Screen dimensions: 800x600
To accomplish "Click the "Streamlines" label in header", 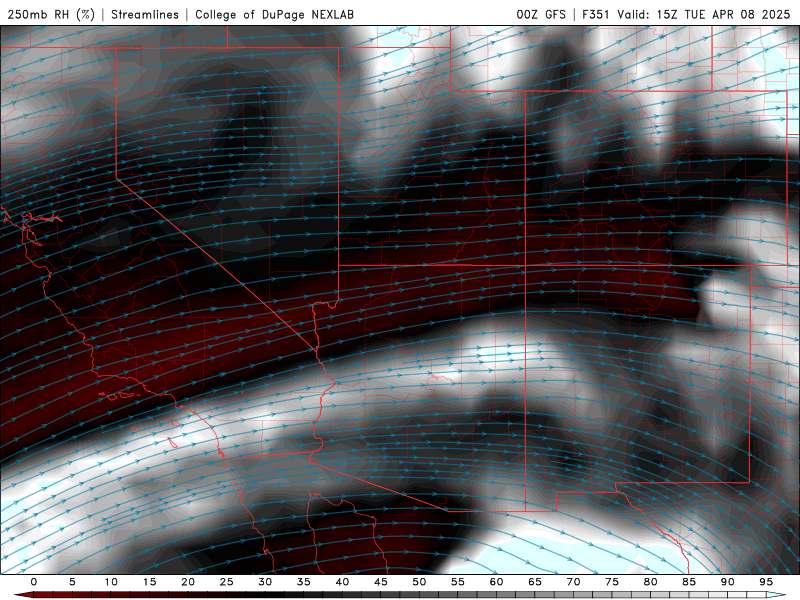I will pyautogui.click(x=145, y=14).
